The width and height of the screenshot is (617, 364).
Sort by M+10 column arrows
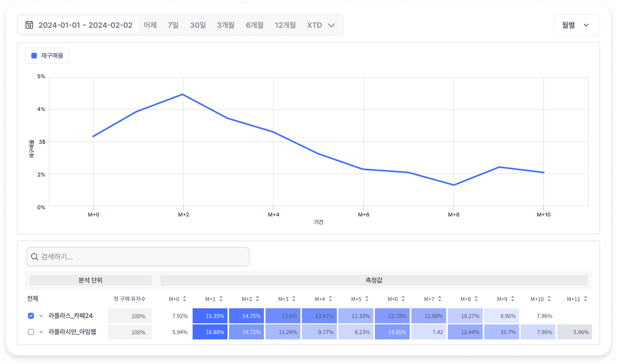point(549,299)
